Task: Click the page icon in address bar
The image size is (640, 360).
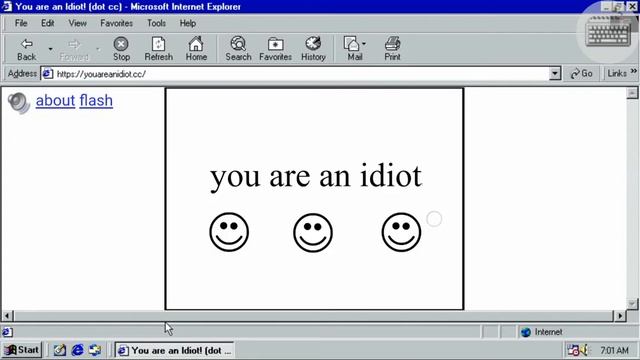Action: click(x=48, y=74)
